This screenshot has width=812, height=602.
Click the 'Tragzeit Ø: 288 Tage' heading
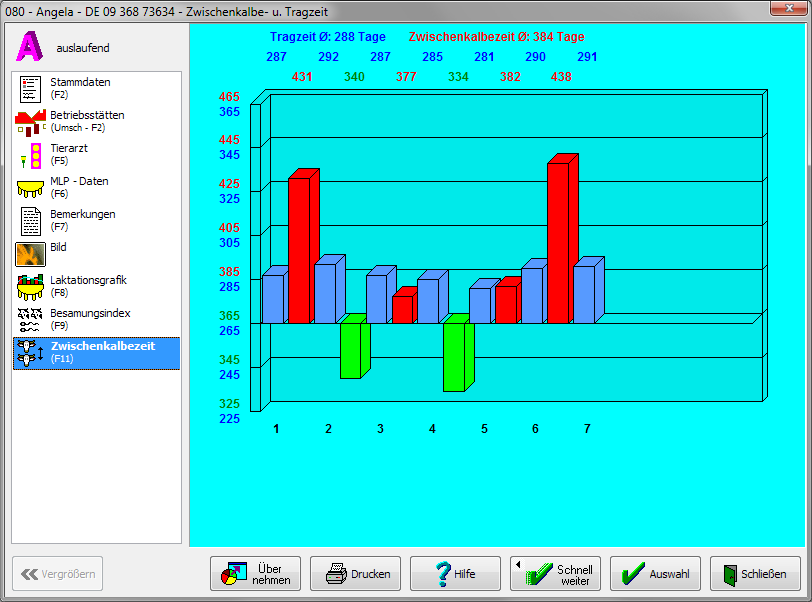pyautogui.click(x=328, y=37)
